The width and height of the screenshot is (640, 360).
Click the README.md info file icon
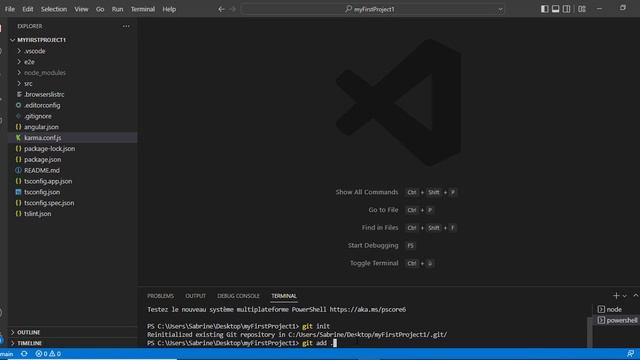point(18,170)
